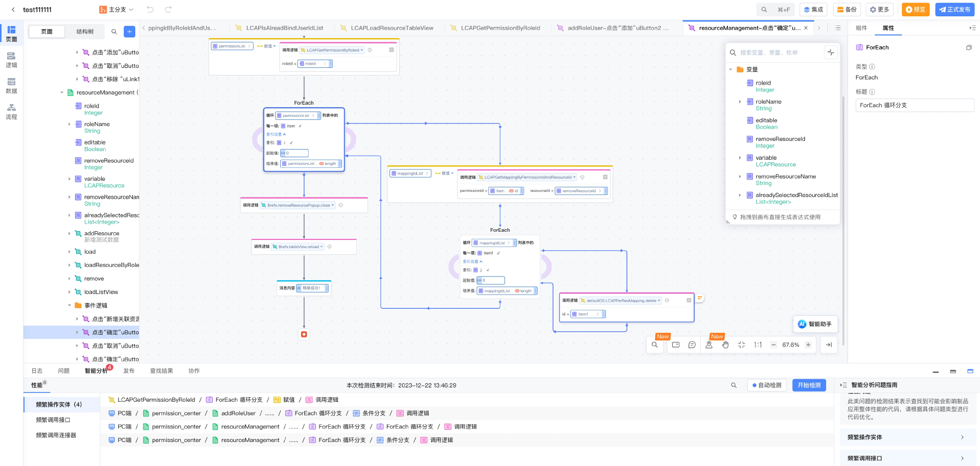Click the blue plus add-page button

tap(130, 32)
